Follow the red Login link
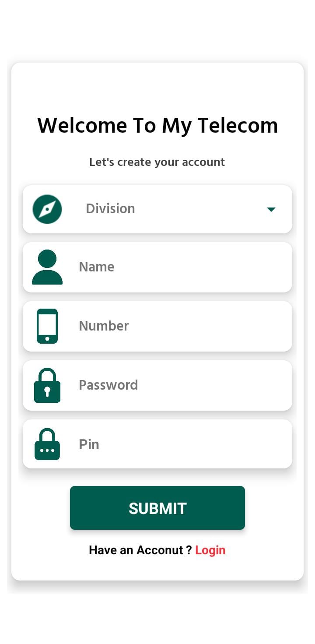 click(210, 550)
